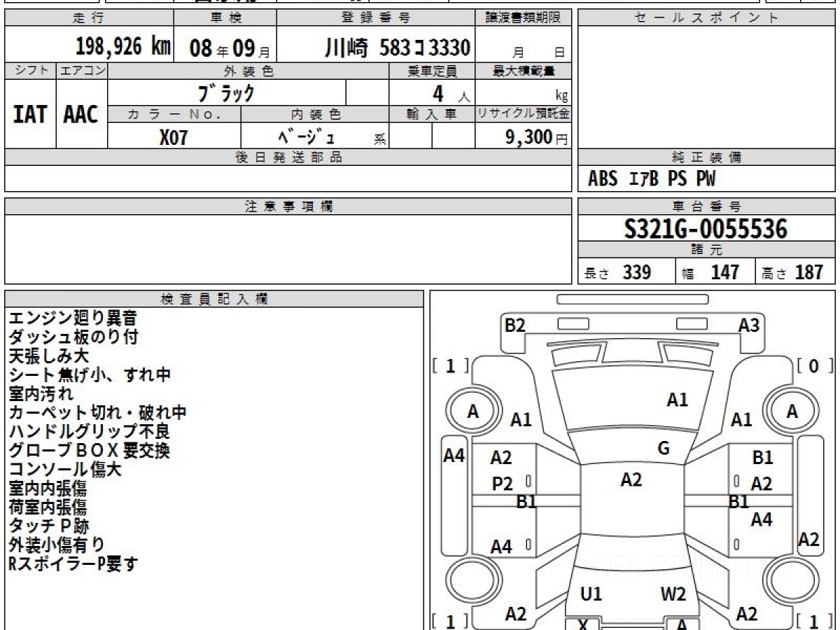Click the 譲渡書類期限 header
The image size is (840, 630).
tap(524, 18)
